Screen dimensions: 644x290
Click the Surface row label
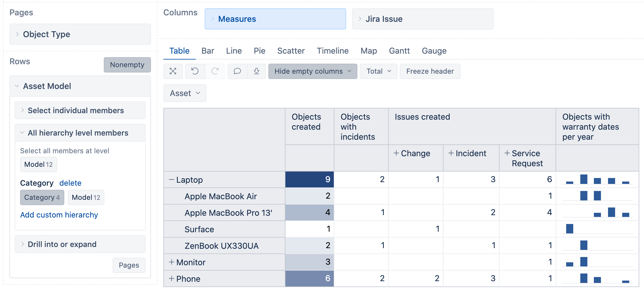point(199,229)
